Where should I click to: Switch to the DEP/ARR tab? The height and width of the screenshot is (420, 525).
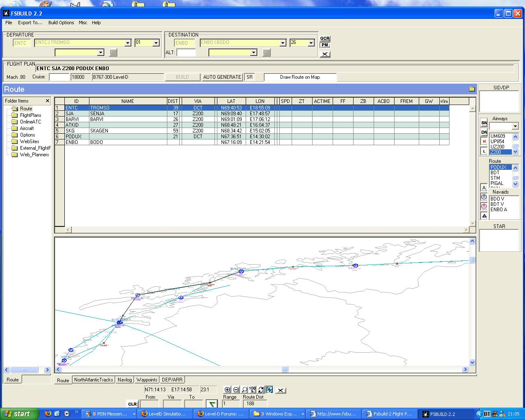172,380
